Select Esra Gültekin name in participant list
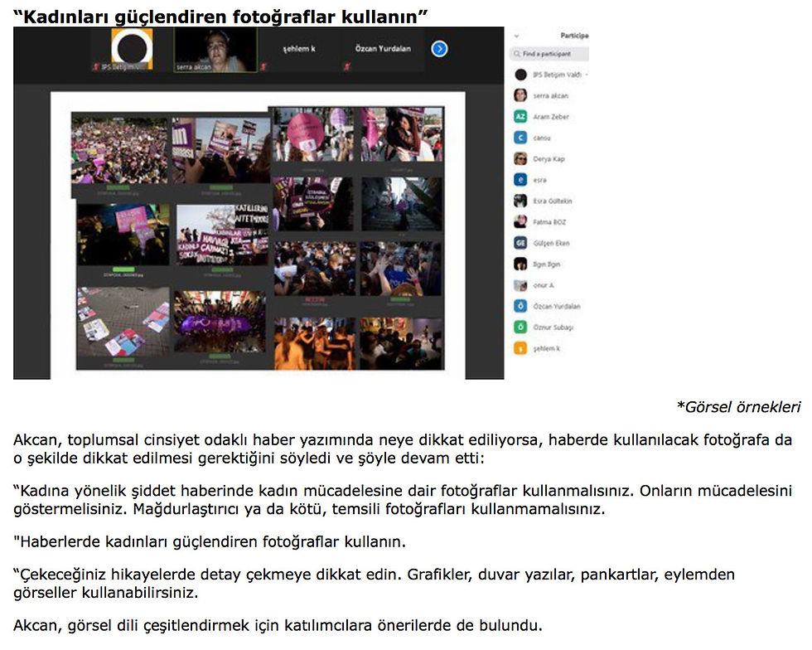 (x=553, y=201)
